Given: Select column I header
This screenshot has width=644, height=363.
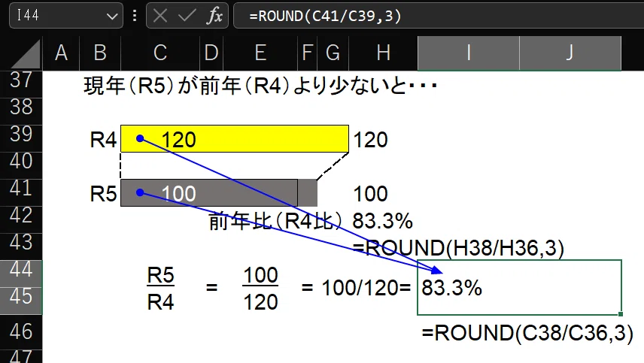Looking at the screenshot, I should pos(469,53).
